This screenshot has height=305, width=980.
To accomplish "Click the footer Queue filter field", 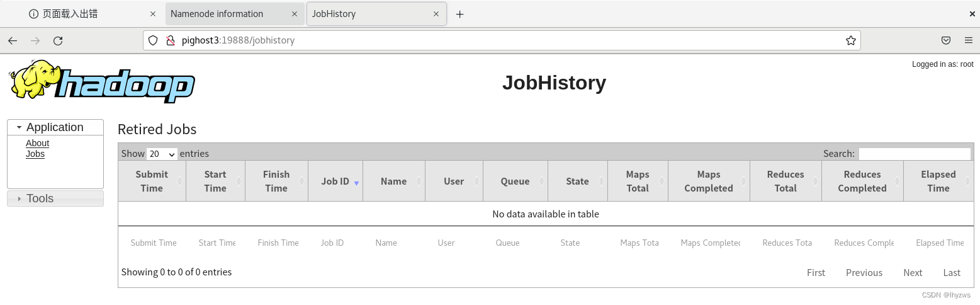I will point(517,243).
